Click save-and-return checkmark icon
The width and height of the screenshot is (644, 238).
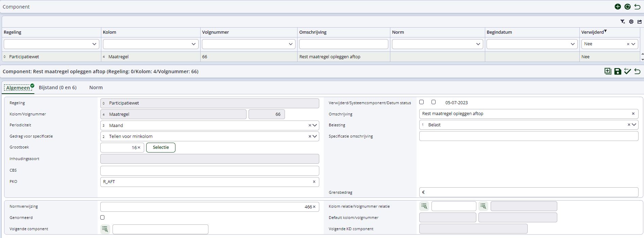pyautogui.click(x=628, y=71)
